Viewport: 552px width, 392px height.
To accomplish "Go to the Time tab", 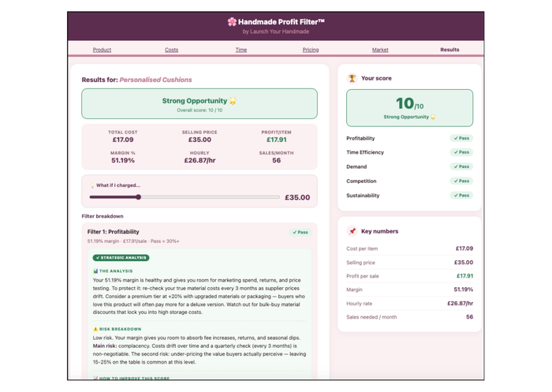I will pyautogui.click(x=241, y=50).
